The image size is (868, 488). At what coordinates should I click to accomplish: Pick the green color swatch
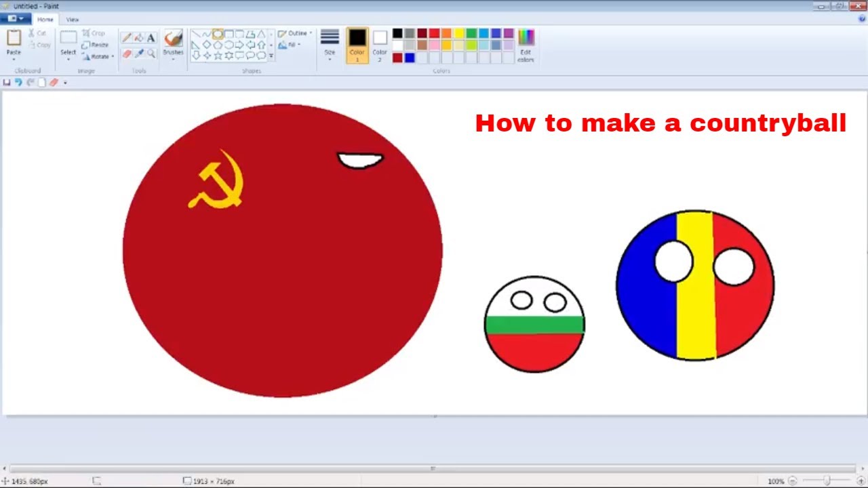point(471,33)
